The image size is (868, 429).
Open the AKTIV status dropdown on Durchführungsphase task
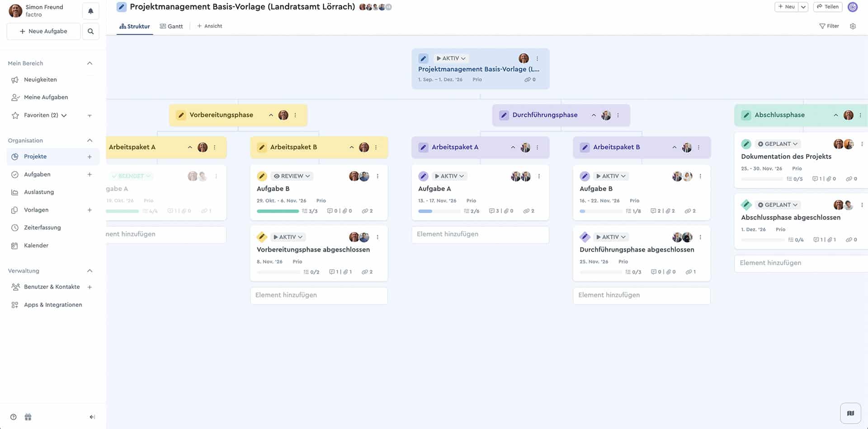(610, 237)
